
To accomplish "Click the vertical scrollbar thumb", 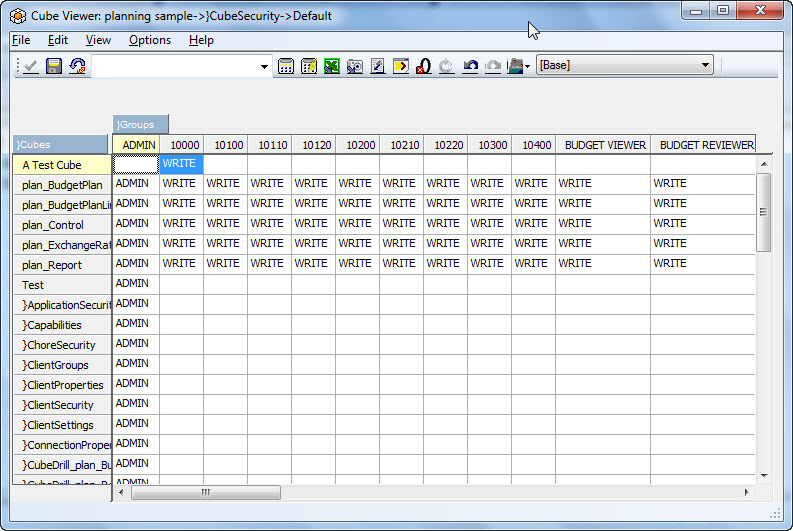I will pos(764,212).
